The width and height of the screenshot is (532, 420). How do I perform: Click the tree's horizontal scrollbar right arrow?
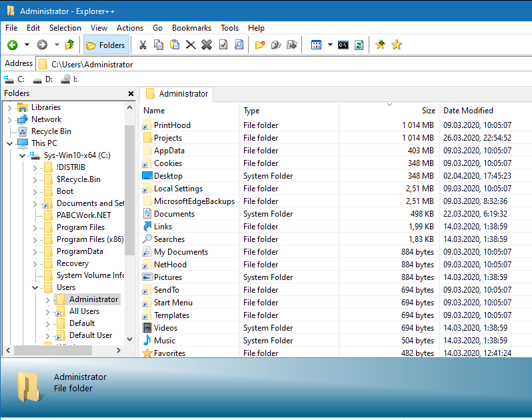pyautogui.click(x=119, y=350)
